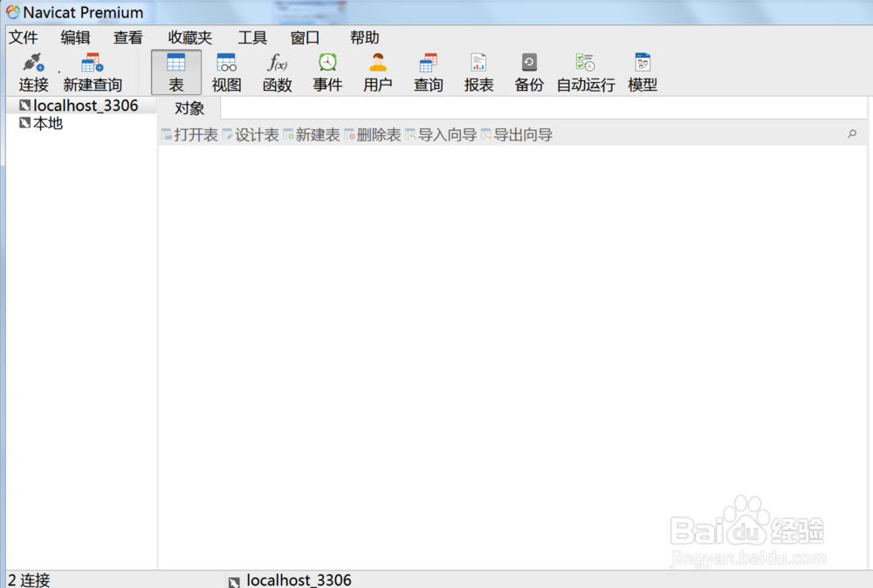Open the File (文件) menu

[24, 38]
